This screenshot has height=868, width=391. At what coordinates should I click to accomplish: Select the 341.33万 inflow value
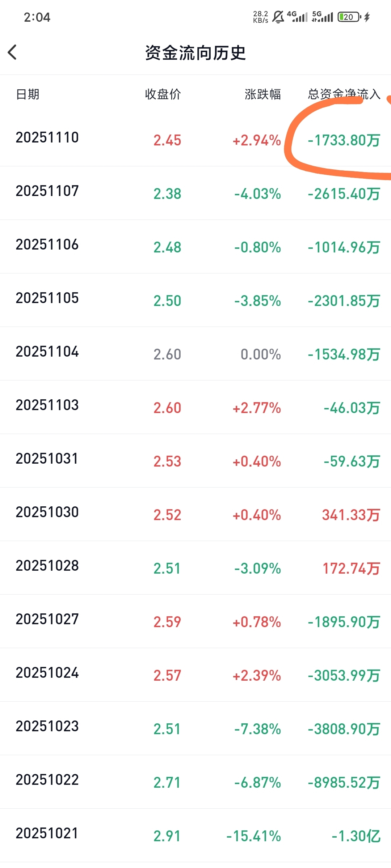351,515
